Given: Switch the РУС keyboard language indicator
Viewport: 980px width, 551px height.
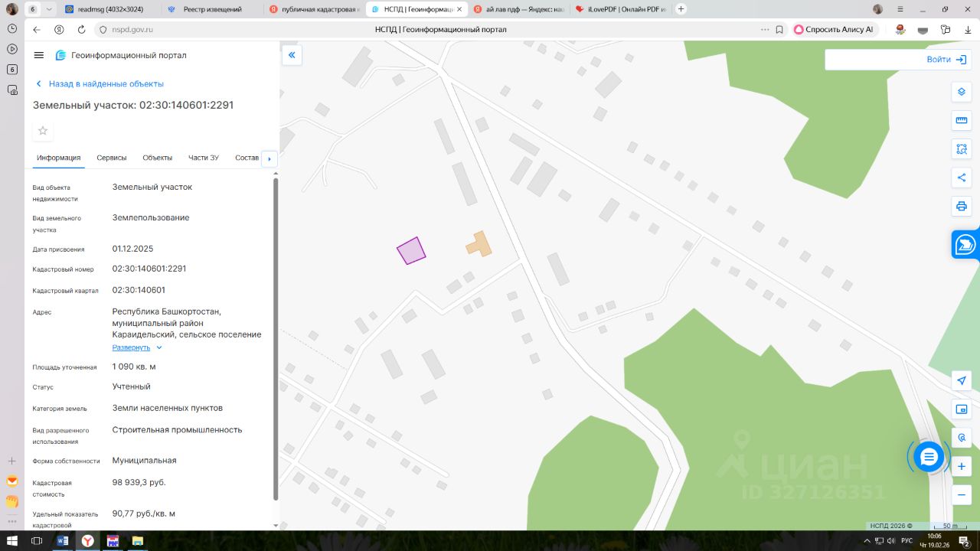Looking at the screenshot, I should point(906,541).
